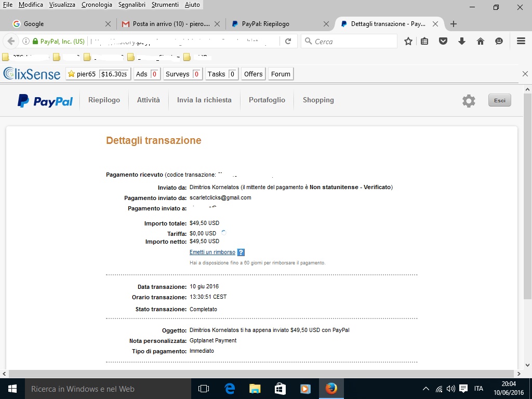Viewport: 532px width, 399px height.
Task: Close the PayPal: Riepilogo tab
Action: point(326,24)
